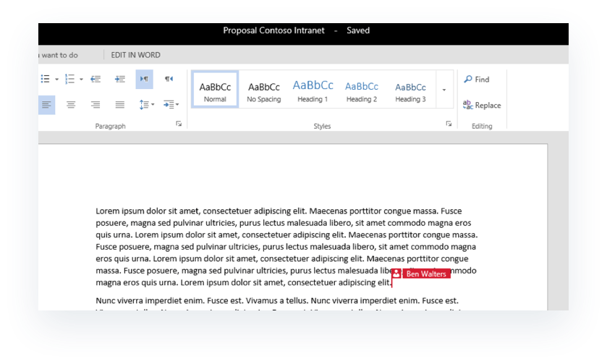Click the word 'Lorem' starting the first paragraph
This screenshot has height=364, width=607.
pos(108,211)
